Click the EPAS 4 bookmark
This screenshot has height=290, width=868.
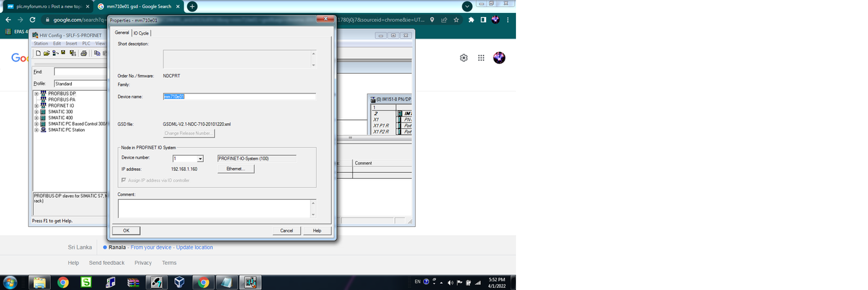point(16,31)
